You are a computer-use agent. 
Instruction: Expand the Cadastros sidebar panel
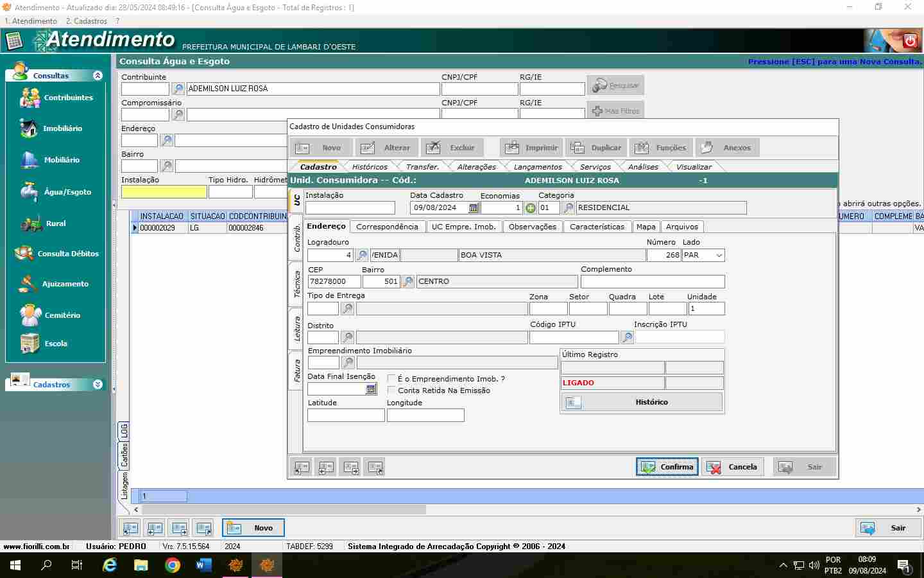pos(98,385)
